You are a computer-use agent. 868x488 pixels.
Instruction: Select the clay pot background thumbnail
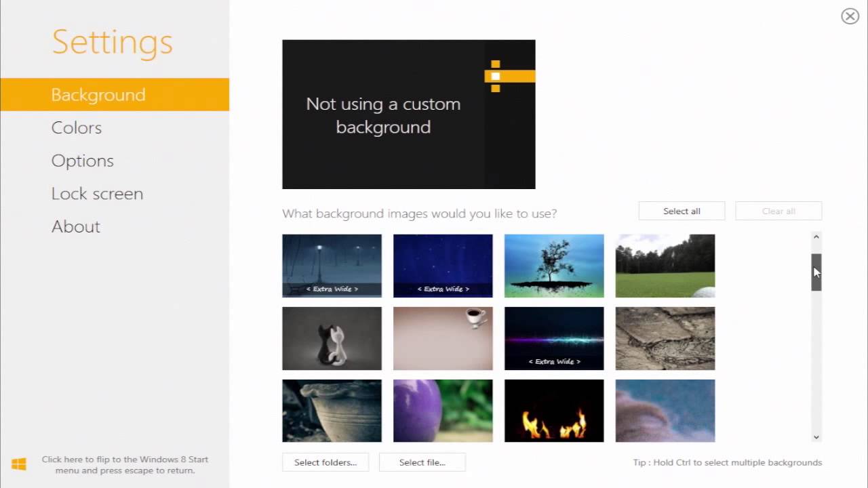pos(332,411)
